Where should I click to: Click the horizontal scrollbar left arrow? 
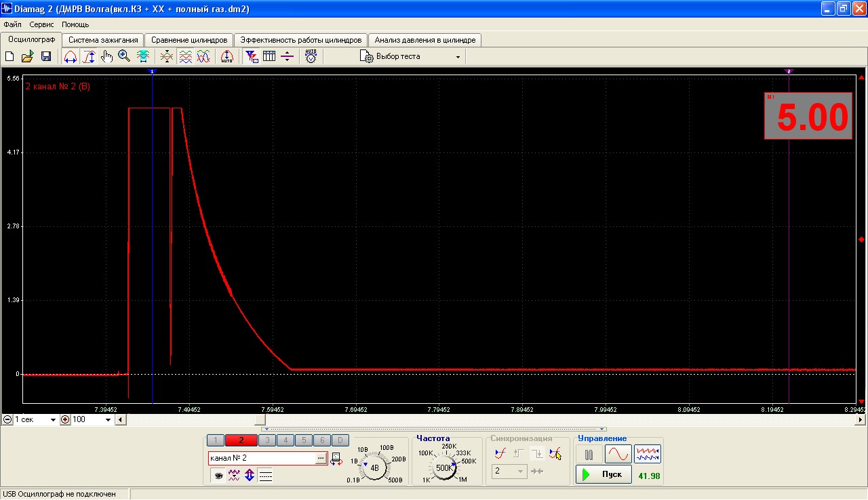point(120,420)
